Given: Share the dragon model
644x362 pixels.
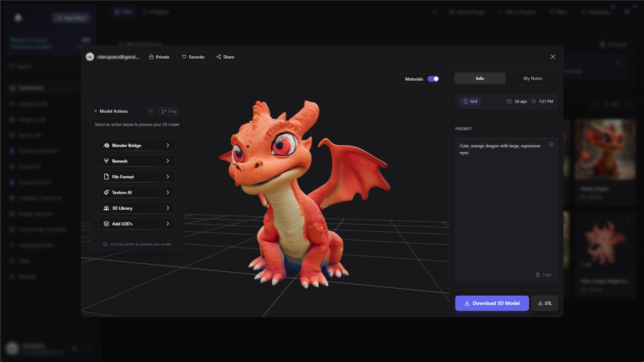Looking at the screenshot, I should pos(225,57).
